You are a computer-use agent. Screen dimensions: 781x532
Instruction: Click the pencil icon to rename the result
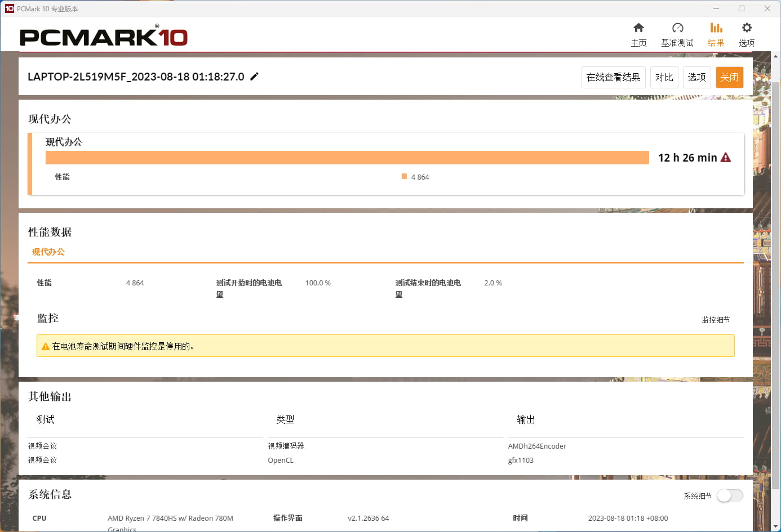[254, 77]
